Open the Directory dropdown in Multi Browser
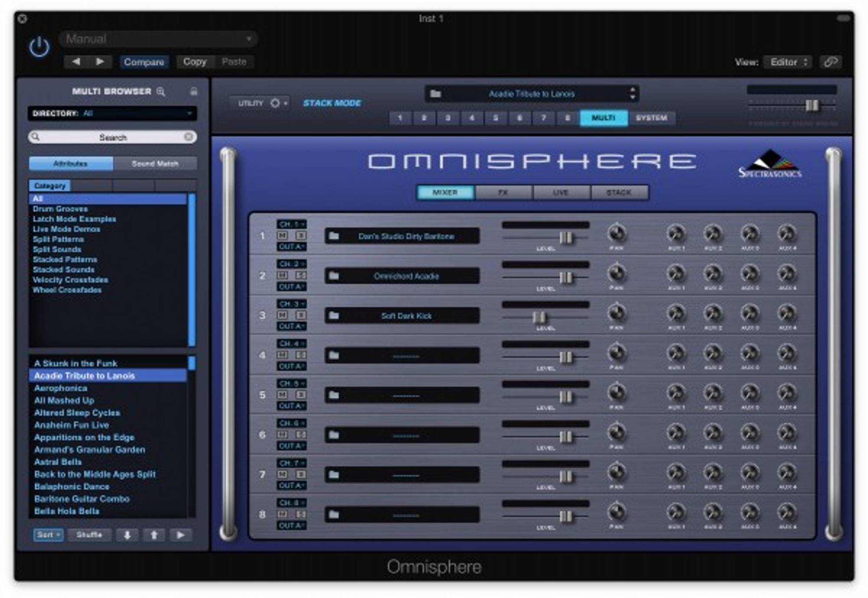The image size is (868, 598). (112, 114)
